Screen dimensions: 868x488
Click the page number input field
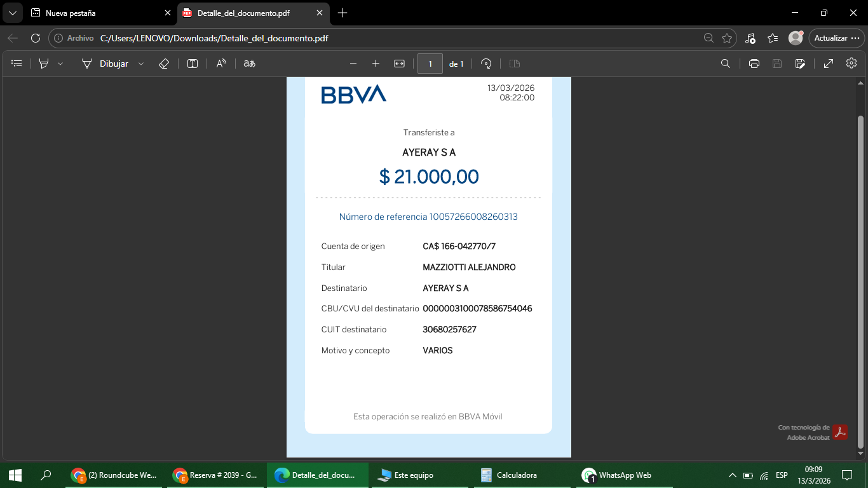[430, 64]
